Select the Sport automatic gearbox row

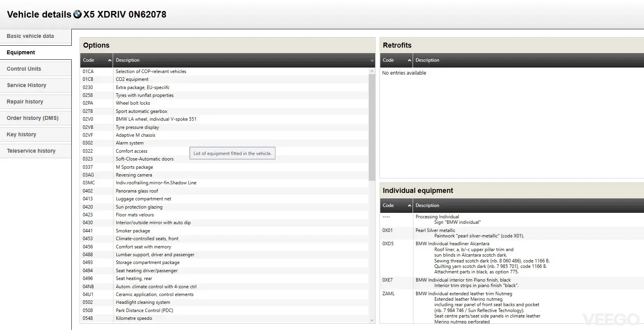point(224,111)
